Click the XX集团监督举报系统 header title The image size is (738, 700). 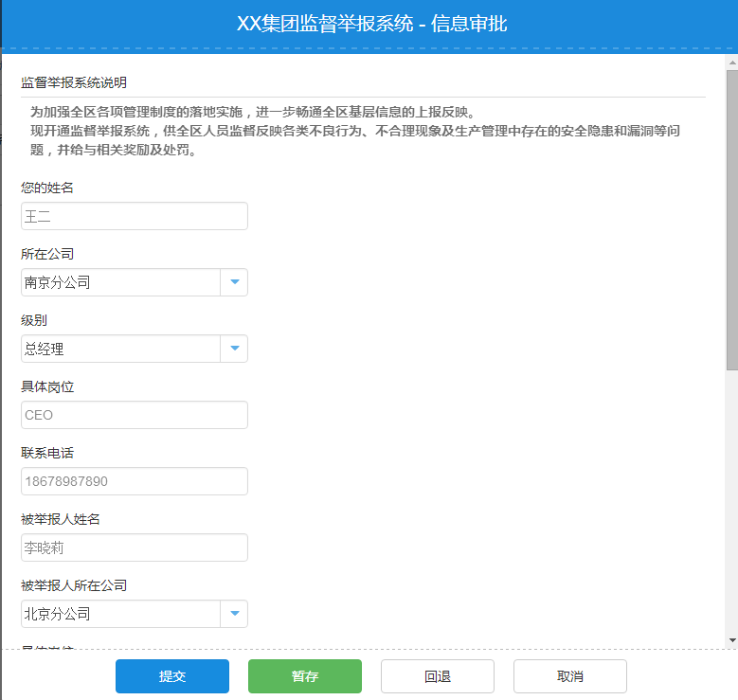[x=371, y=25]
